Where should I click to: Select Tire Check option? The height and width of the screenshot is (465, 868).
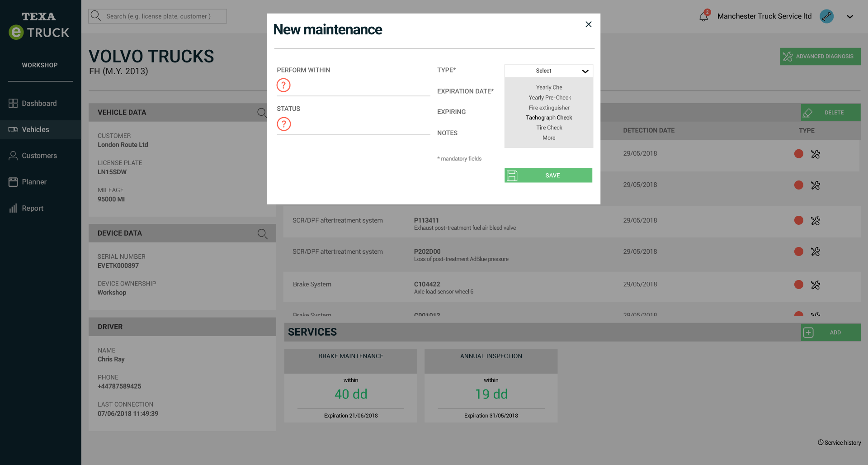click(x=549, y=128)
